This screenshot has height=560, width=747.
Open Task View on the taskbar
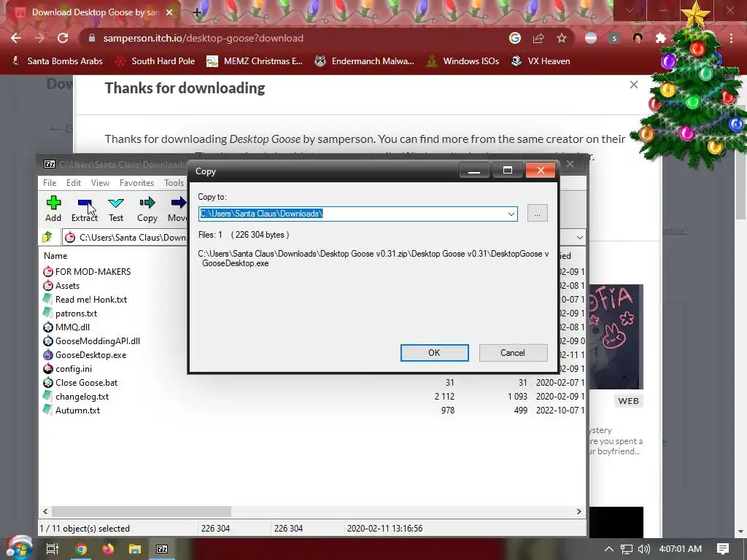(x=52, y=548)
